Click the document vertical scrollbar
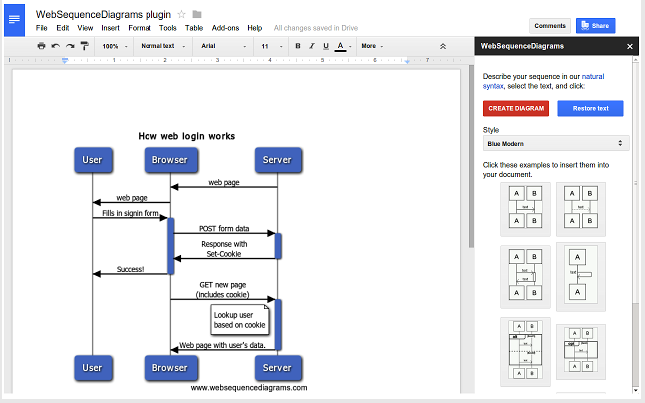The width and height of the screenshot is (645, 403). point(471,156)
